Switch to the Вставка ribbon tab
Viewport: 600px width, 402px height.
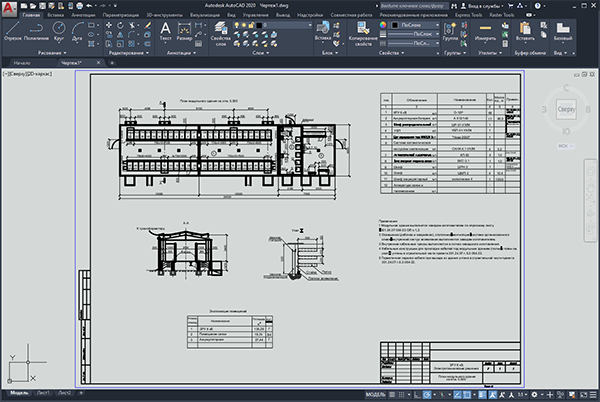(55, 15)
